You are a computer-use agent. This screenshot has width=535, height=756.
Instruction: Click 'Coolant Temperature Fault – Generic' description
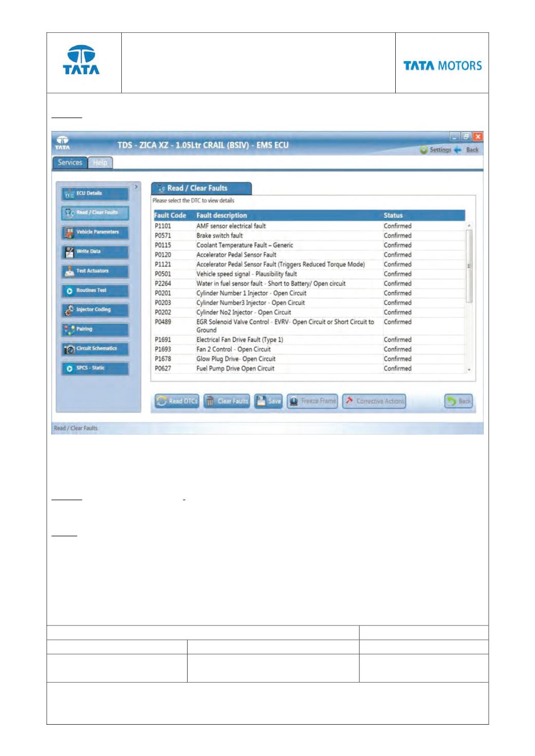click(245, 245)
